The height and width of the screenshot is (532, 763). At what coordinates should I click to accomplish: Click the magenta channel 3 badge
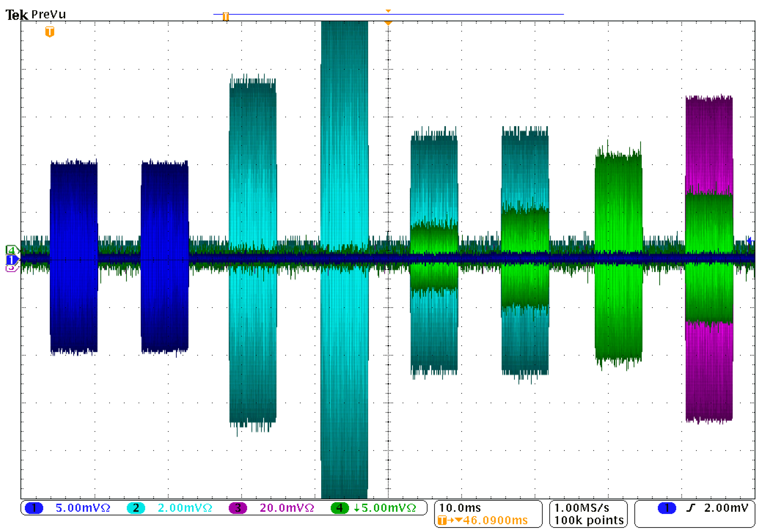(238, 508)
